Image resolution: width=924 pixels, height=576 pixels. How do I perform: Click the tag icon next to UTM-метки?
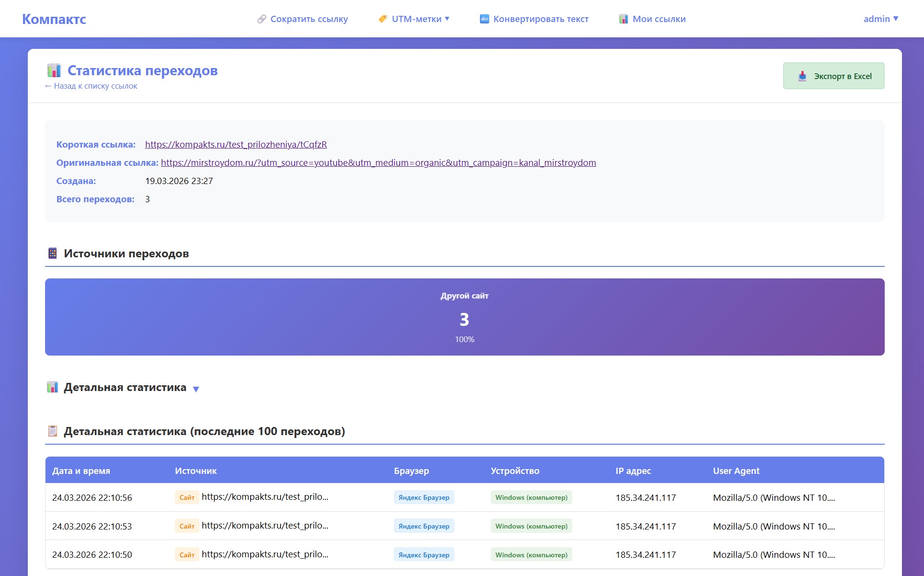[383, 19]
